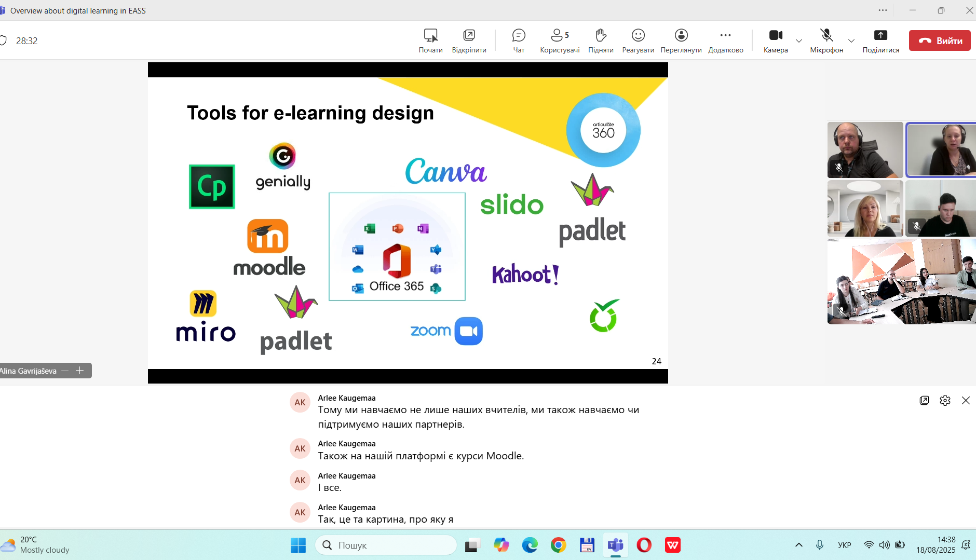Select the dark-shirt man's video tile
Viewport: 976px width, 560px height.
[x=941, y=208]
